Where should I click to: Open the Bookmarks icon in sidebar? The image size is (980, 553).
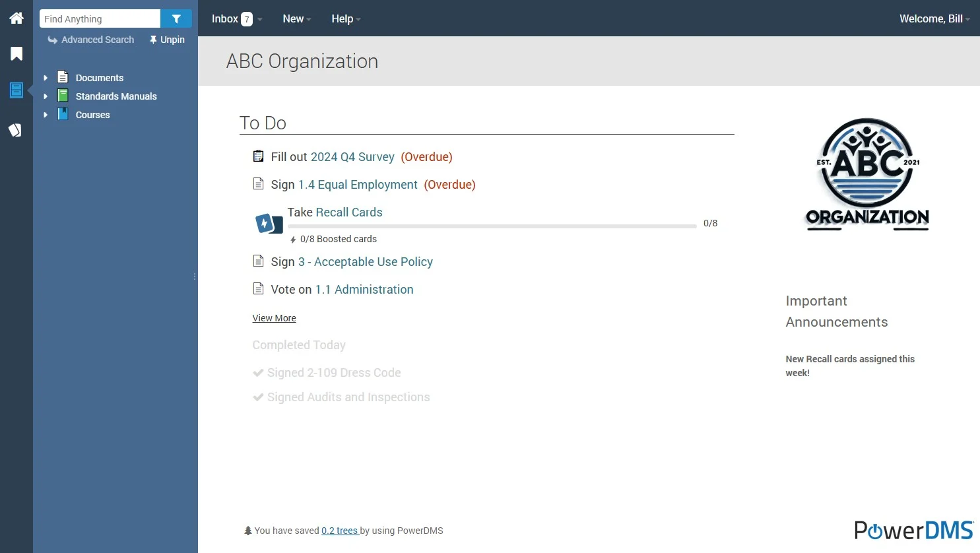[16, 53]
